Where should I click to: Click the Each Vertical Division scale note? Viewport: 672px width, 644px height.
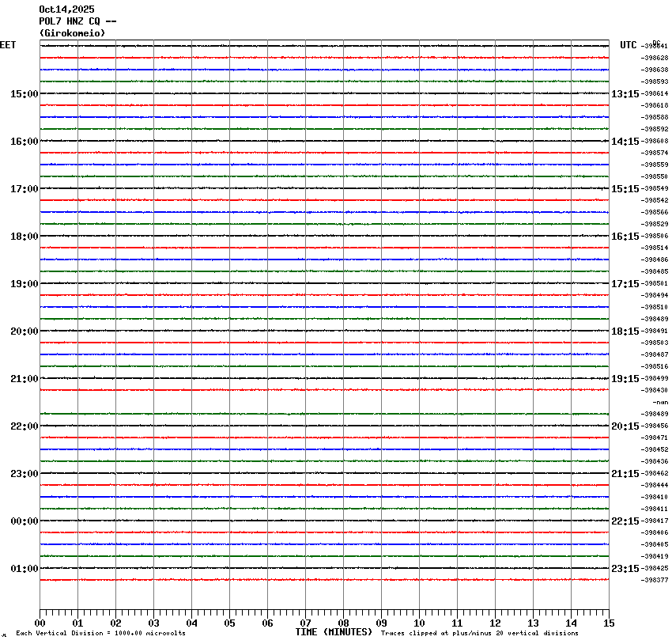pos(100,634)
